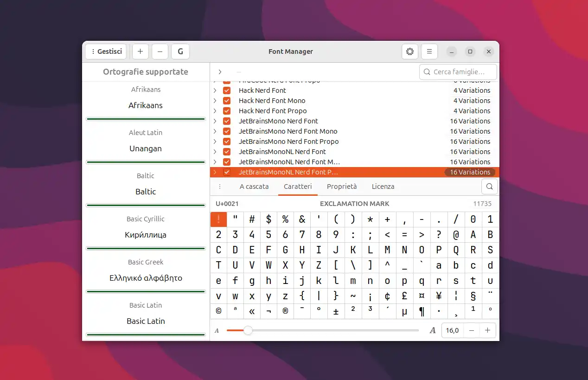Screen dimensions: 588x380
Task: Click the Ortografie supportate header
Action: point(146,72)
